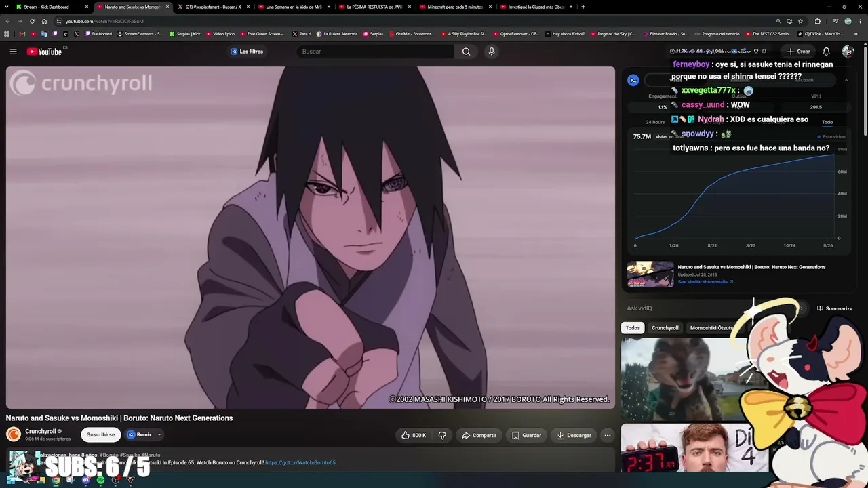Open See similar thumbnails link
The image size is (868, 488).
click(705, 282)
